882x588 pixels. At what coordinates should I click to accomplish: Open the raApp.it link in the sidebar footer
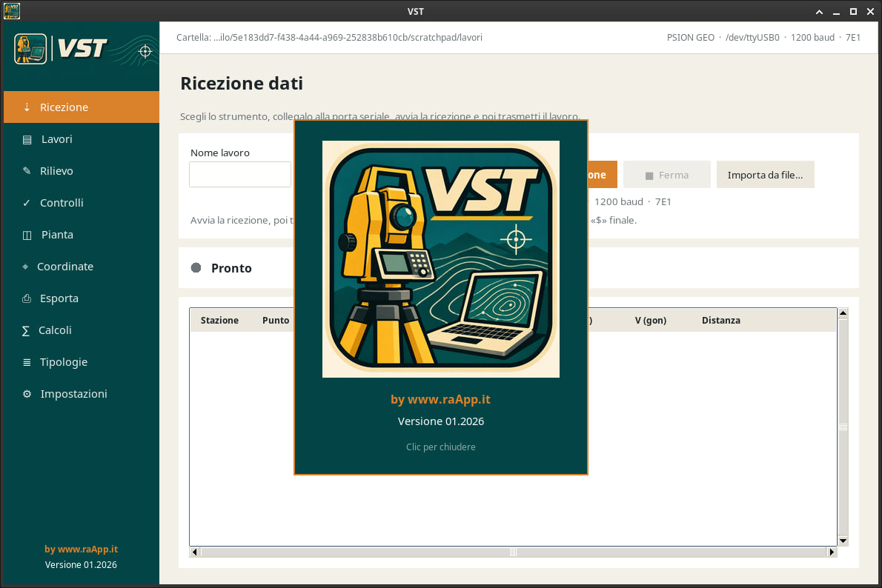[81, 549]
